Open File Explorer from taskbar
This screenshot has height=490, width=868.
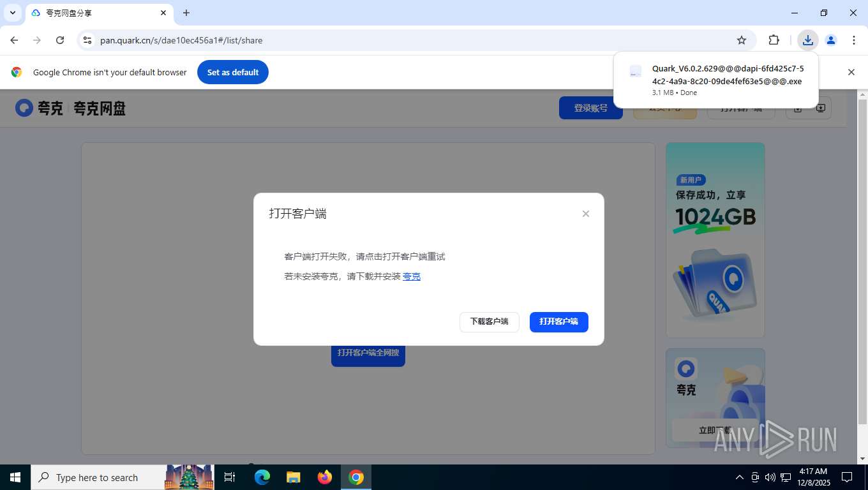point(294,477)
